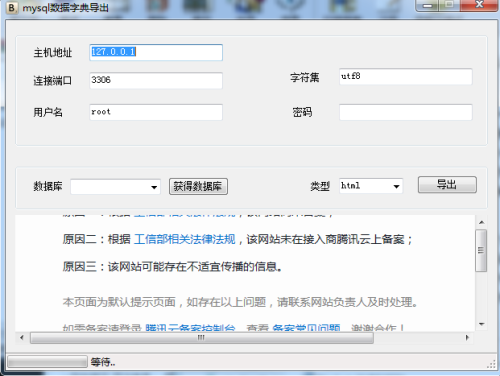Image resolution: width=500 pixels, height=376 pixels.
Task: Click the 导出 export button
Action: pos(447,185)
